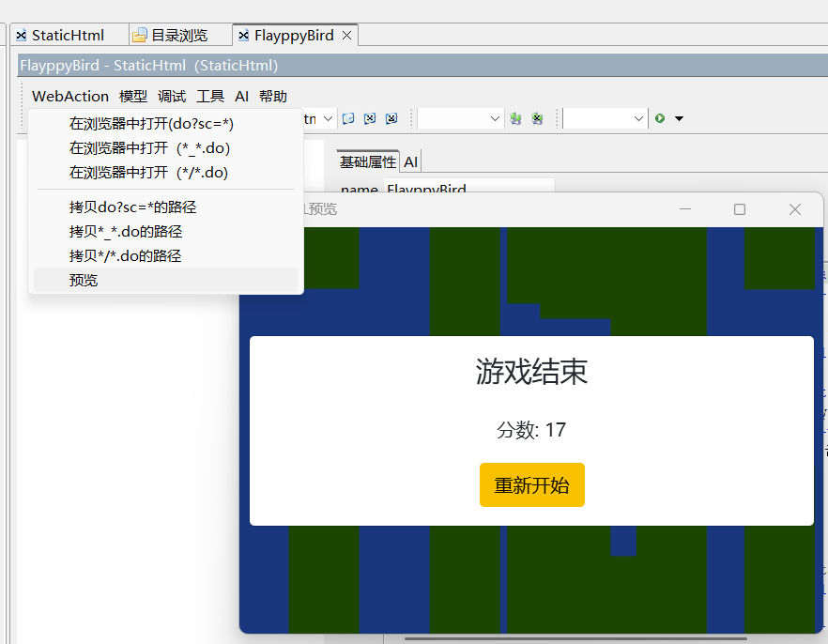The height and width of the screenshot is (644, 828).
Task: Click the green computers icon with X
Action: point(537,118)
